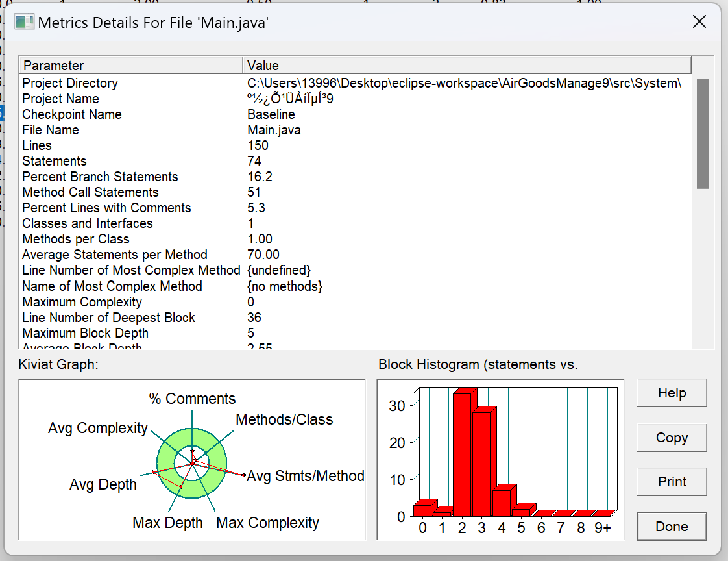Click the histogram bar at depth 4
This screenshot has height=561, width=728.
pos(504,501)
